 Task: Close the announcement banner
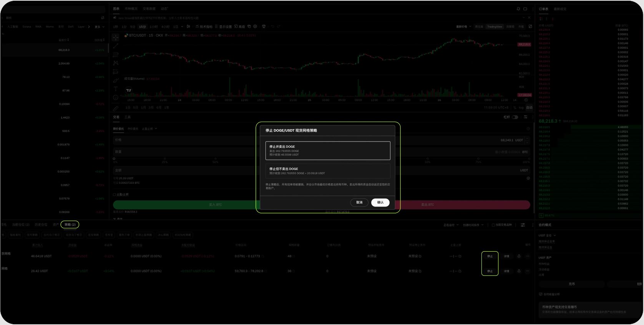point(529,18)
